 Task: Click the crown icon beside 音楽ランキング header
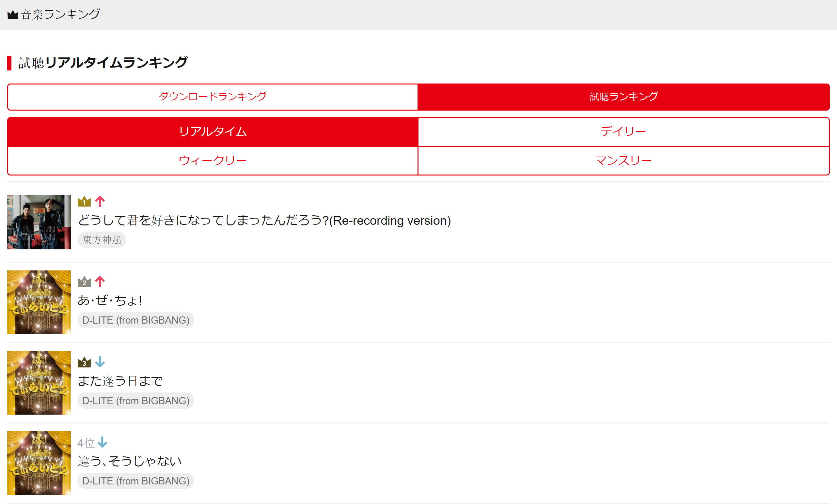[13, 15]
